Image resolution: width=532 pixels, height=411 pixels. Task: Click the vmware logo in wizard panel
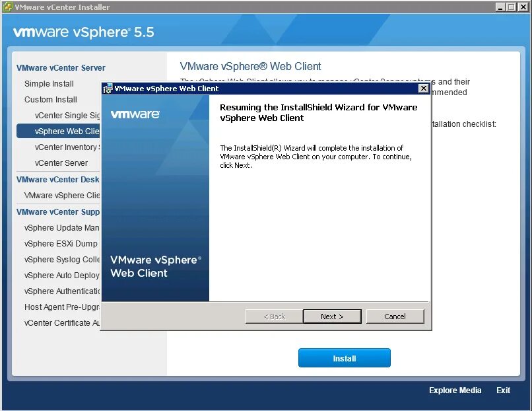click(135, 114)
